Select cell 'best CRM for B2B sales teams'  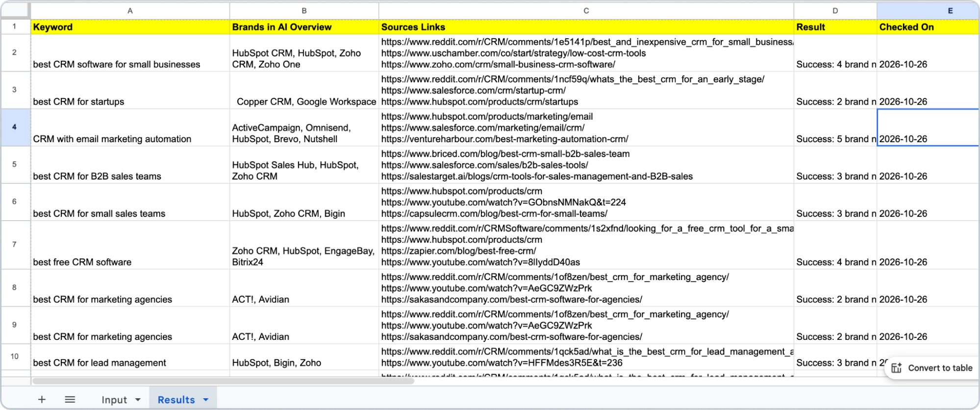(130, 165)
